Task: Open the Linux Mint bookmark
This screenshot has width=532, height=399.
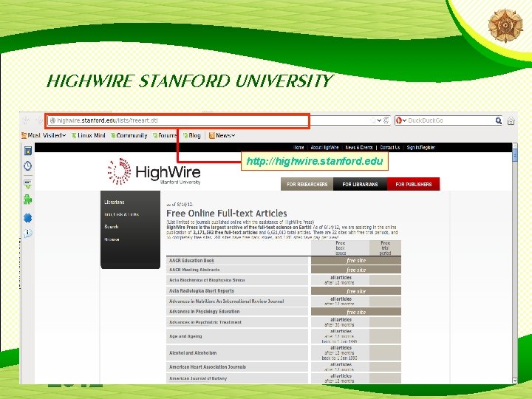Action: tap(88, 135)
